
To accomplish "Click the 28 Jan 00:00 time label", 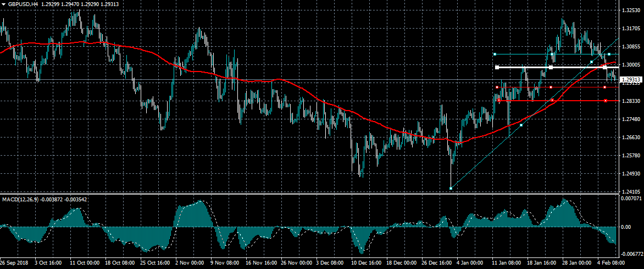I will 576,262.
